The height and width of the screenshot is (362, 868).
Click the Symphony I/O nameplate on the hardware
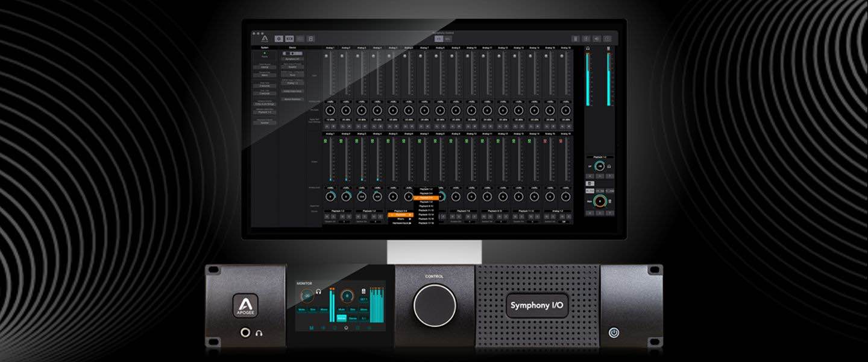click(x=536, y=305)
